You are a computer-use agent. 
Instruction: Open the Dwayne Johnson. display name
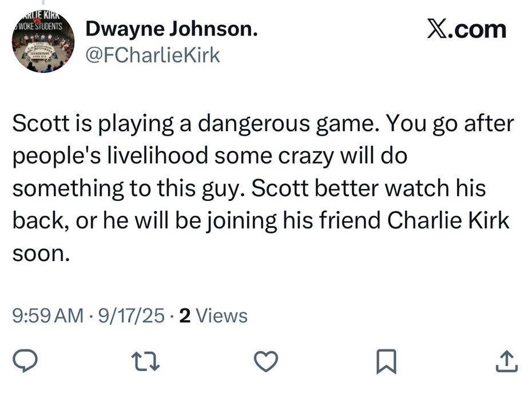[x=171, y=30]
